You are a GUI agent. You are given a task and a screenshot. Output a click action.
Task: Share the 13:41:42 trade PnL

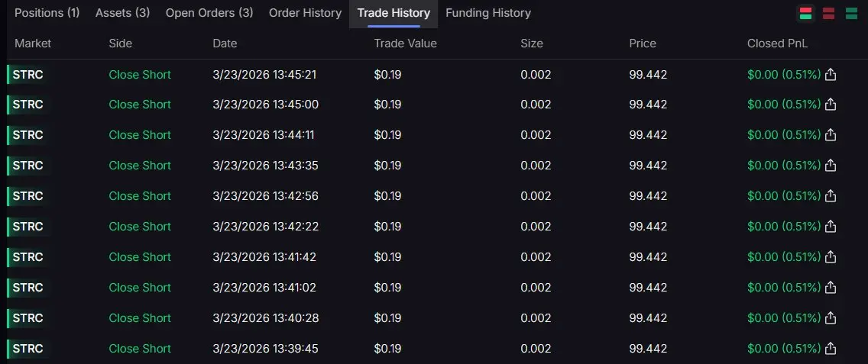pos(831,257)
